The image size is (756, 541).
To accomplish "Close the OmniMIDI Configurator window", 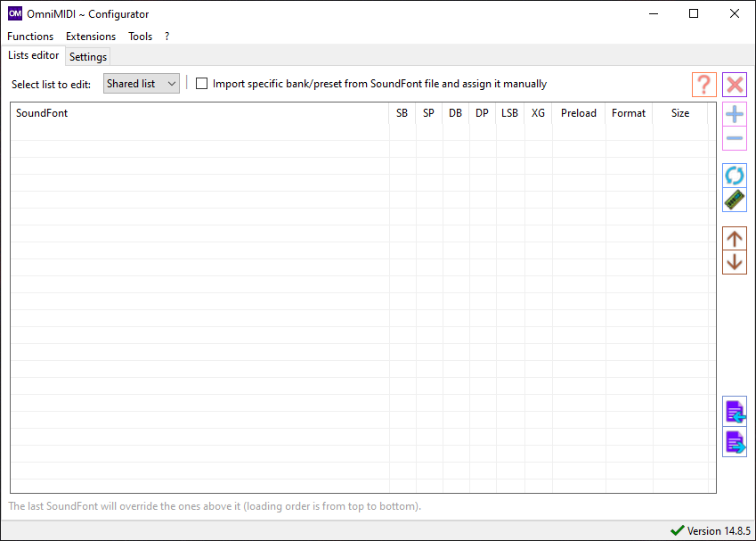I will (735, 13).
